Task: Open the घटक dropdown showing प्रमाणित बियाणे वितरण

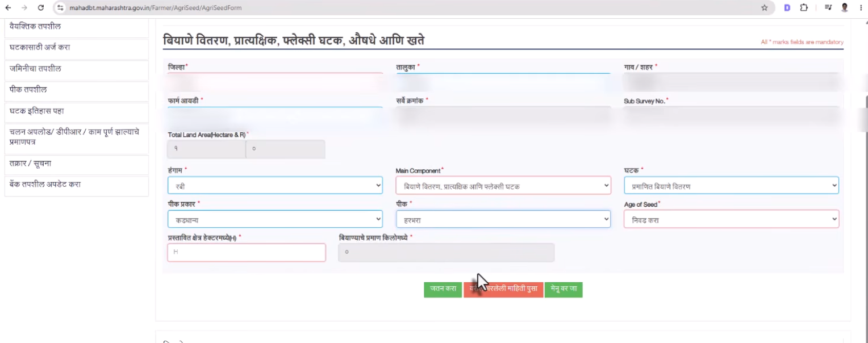Action: click(x=731, y=185)
